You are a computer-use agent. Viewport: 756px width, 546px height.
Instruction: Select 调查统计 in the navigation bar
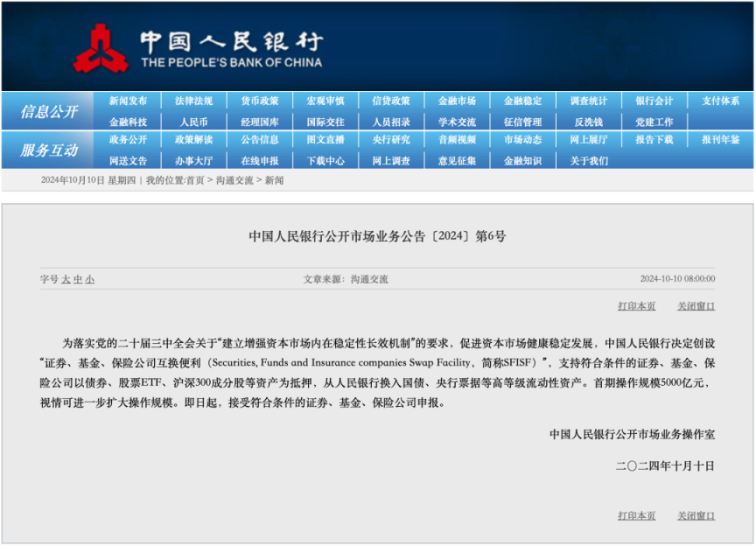(588, 101)
